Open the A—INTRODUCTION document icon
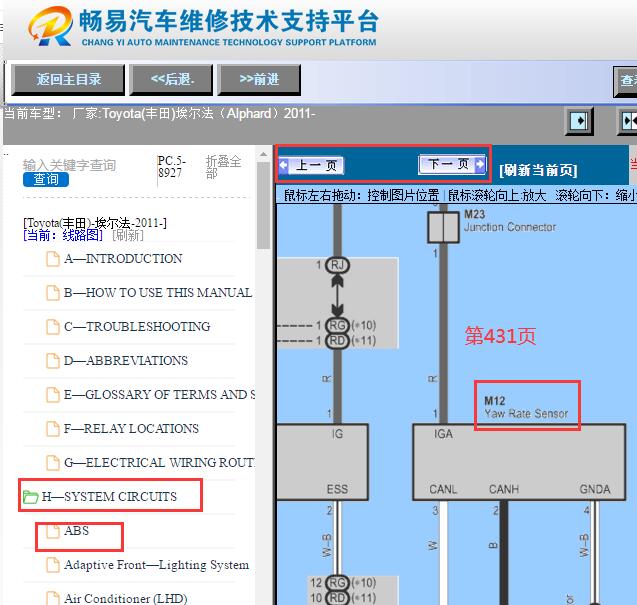The width and height of the screenshot is (637, 605). pyautogui.click(x=52, y=259)
